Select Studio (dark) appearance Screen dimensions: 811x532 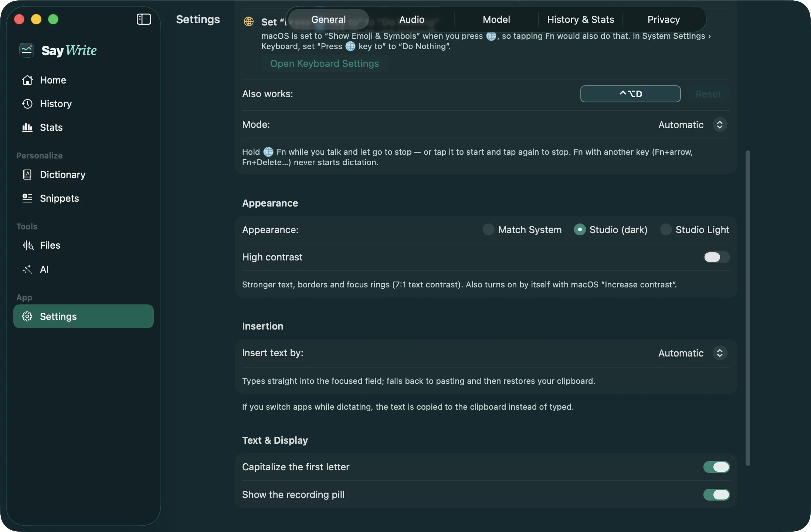(611, 230)
